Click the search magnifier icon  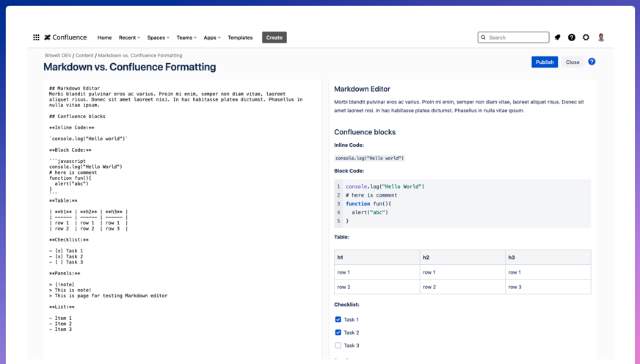483,37
